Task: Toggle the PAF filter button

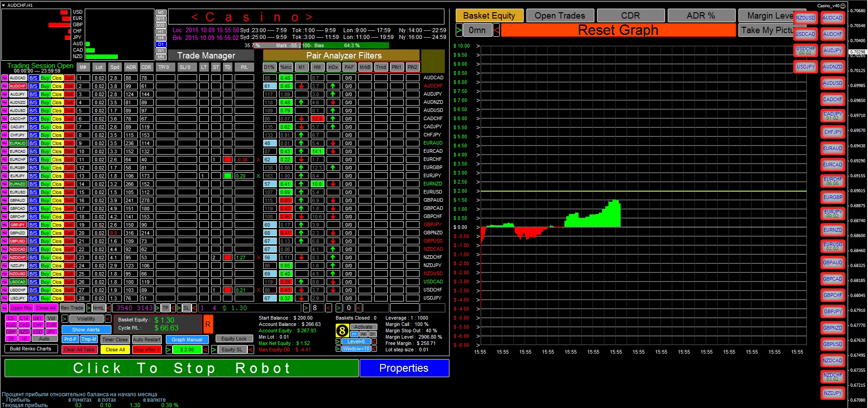Action: [x=349, y=67]
